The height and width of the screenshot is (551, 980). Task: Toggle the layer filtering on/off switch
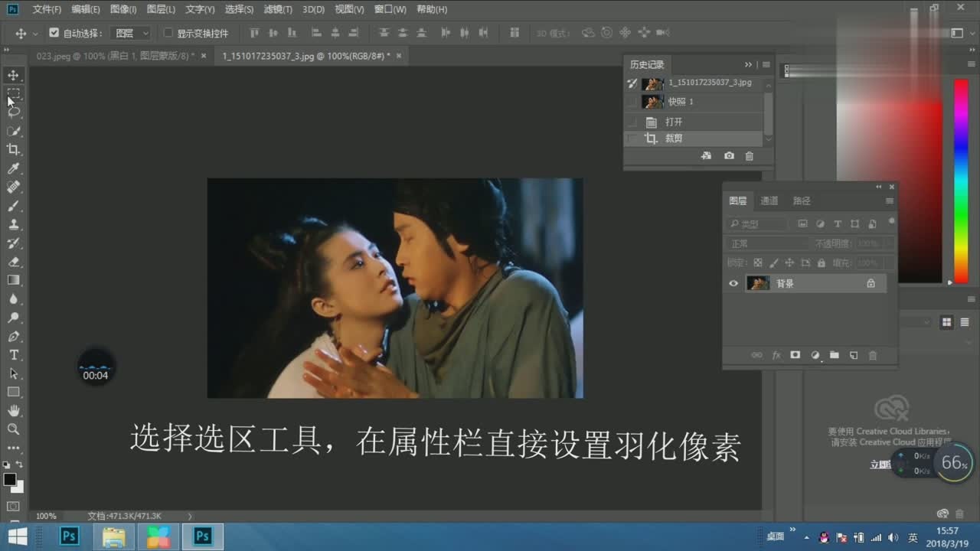(891, 222)
